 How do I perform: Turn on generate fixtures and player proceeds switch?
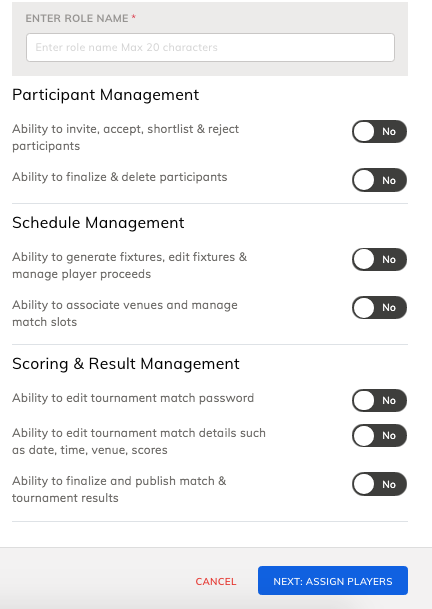coord(379,259)
